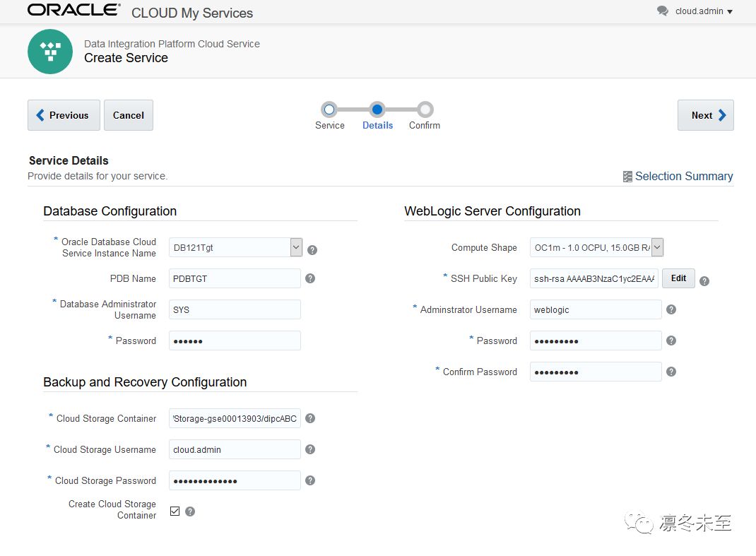
Task: Select the Confirm step circle
Action: point(425,110)
